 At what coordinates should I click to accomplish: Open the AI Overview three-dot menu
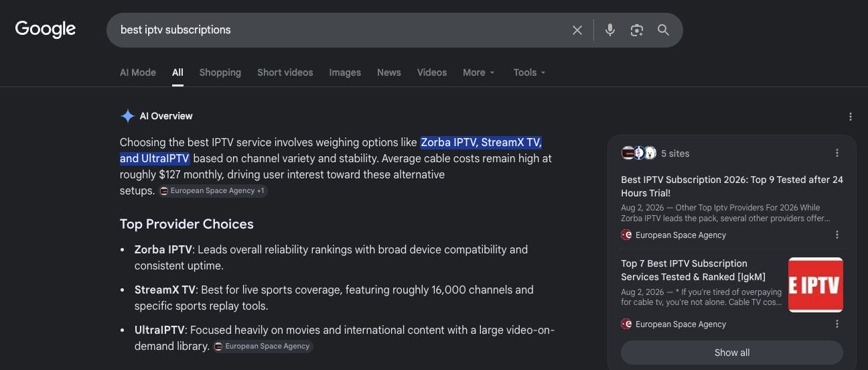pyautogui.click(x=851, y=117)
